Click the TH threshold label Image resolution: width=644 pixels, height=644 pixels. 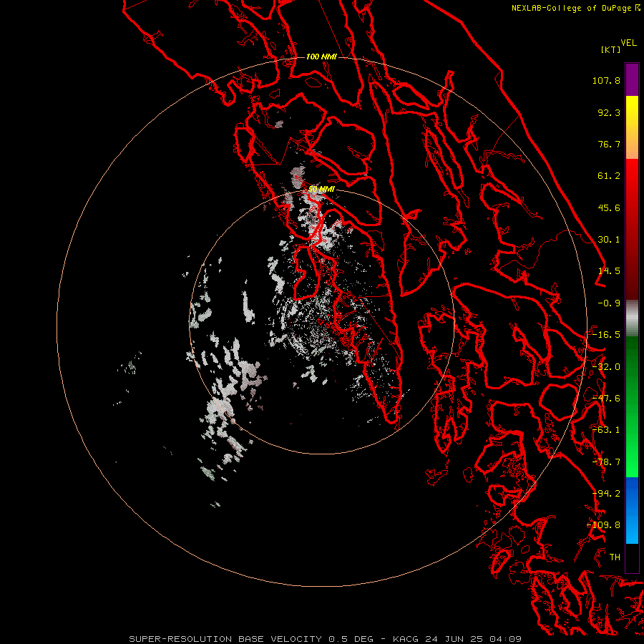615,557
